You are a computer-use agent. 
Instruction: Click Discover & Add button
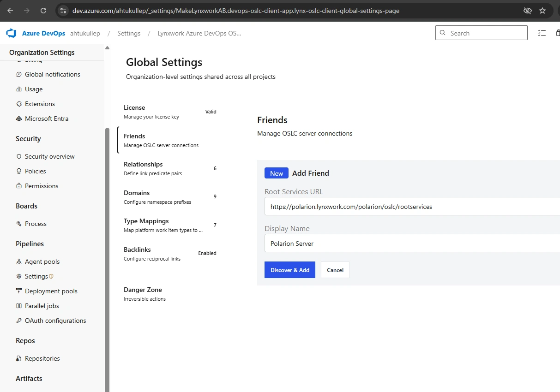coord(290,270)
